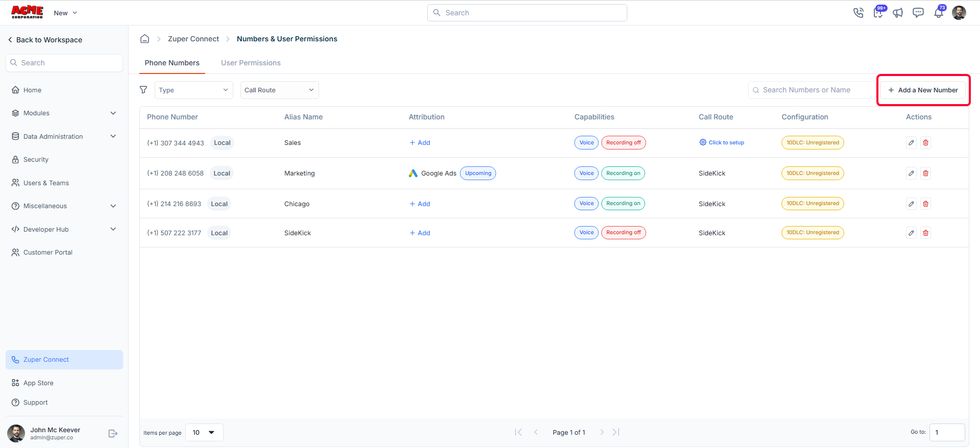This screenshot has width=980, height=448.
Task: Open the phone dialer icon in header
Action: tap(858, 13)
